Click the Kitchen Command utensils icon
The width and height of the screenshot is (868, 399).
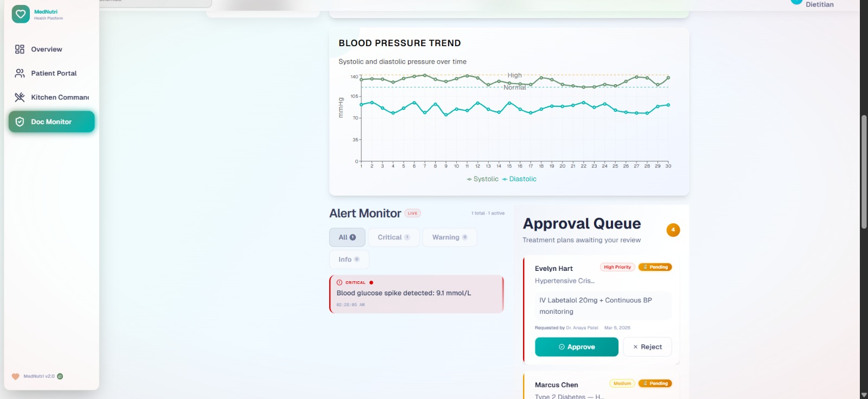pos(20,97)
